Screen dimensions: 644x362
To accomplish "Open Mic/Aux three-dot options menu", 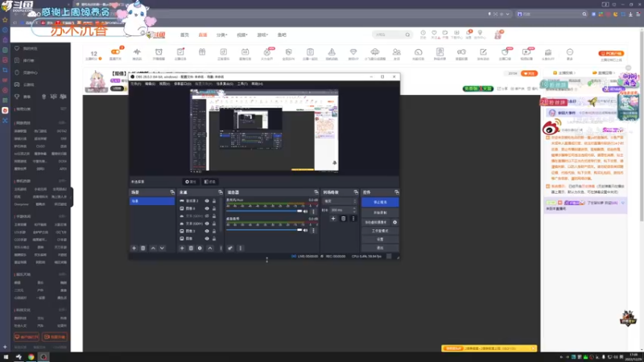I will [x=313, y=212].
